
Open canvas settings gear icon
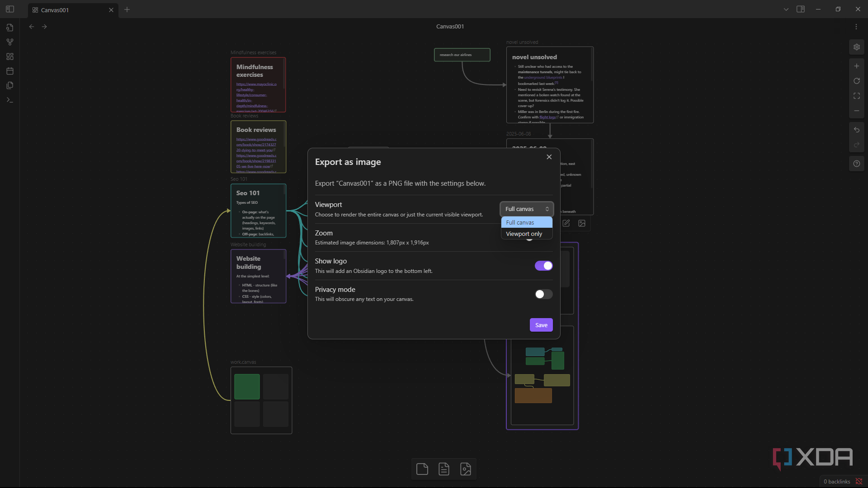(857, 47)
